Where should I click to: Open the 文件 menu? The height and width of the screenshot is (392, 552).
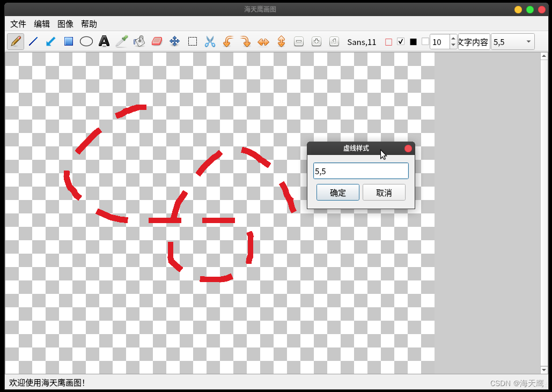pyautogui.click(x=18, y=24)
